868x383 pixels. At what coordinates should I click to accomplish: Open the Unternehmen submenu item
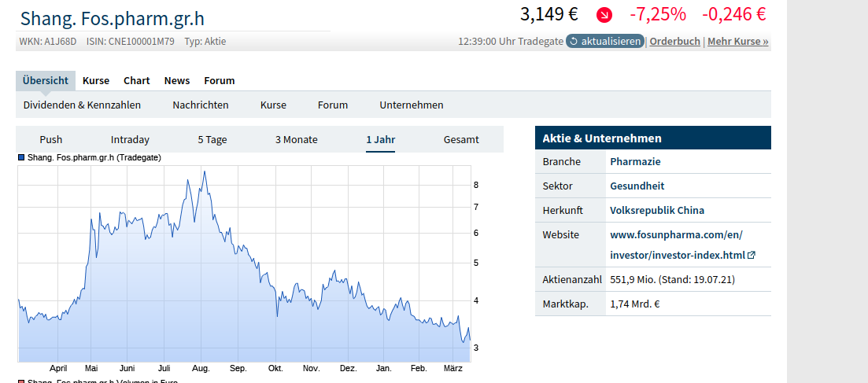click(x=412, y=105)
